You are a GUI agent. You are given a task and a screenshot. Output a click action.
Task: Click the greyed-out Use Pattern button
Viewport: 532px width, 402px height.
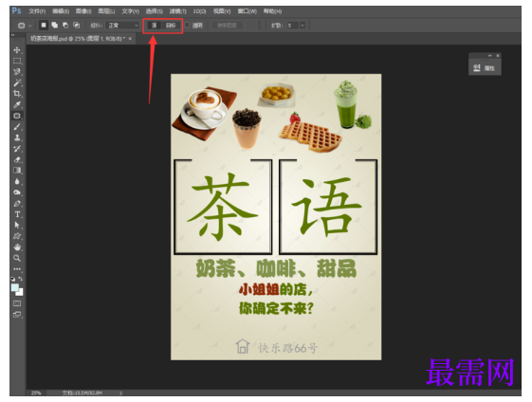227,26
